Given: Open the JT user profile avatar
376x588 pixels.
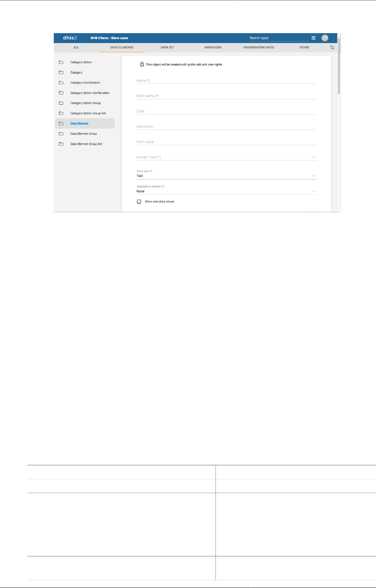Looking at the screenshot, I should click(325, 38).
